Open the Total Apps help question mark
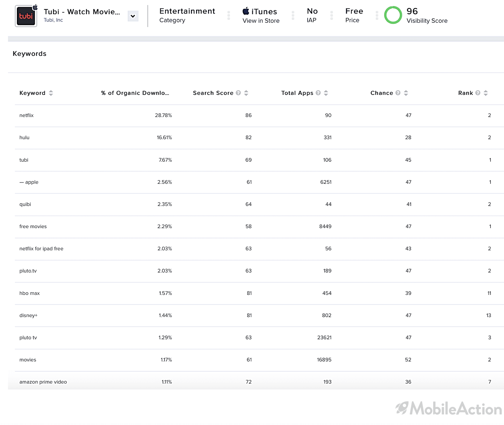This screenshot has width=504, height=425. tap(318, 93)
